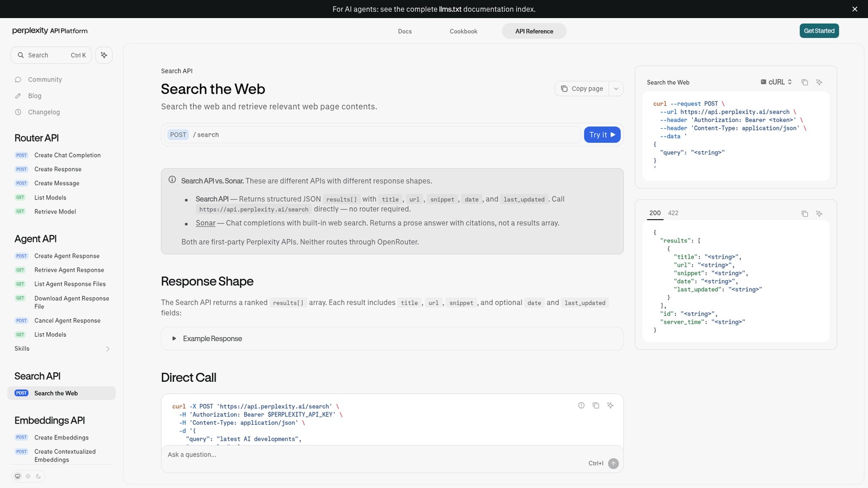Click the Response Shape heading
Viewport: 868px width, 488px height.
(207, 281)
